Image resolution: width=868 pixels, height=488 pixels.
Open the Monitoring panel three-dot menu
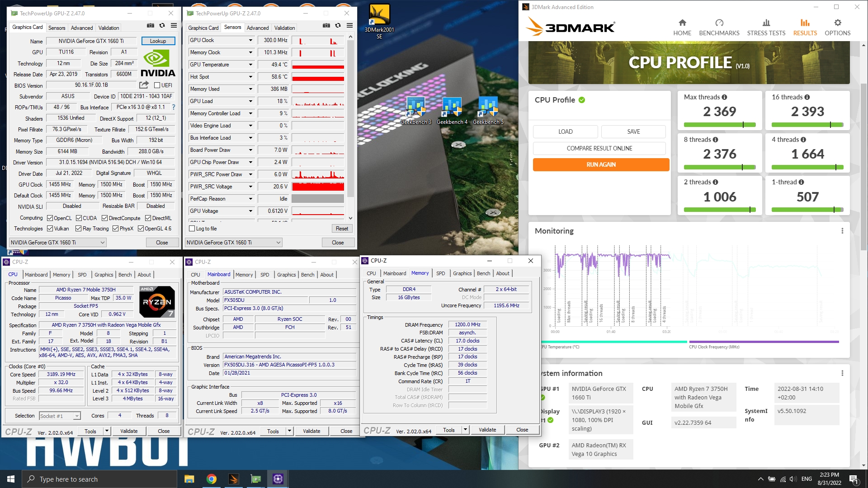tap(842, 231)
